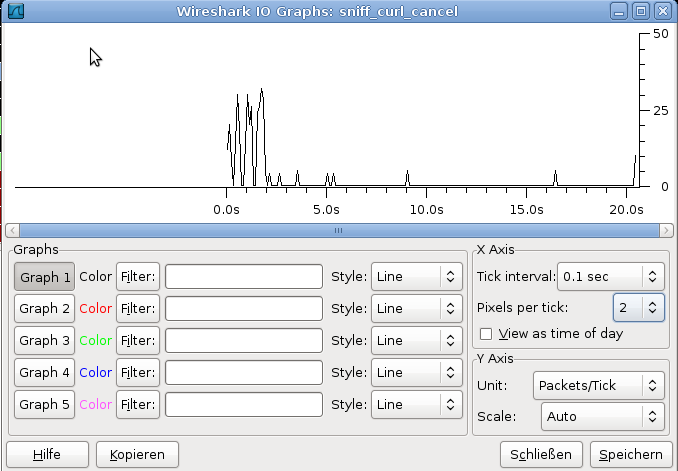Click the 25 y-axis label
This screenshot has height=471, width=678.
coord(661,111)
